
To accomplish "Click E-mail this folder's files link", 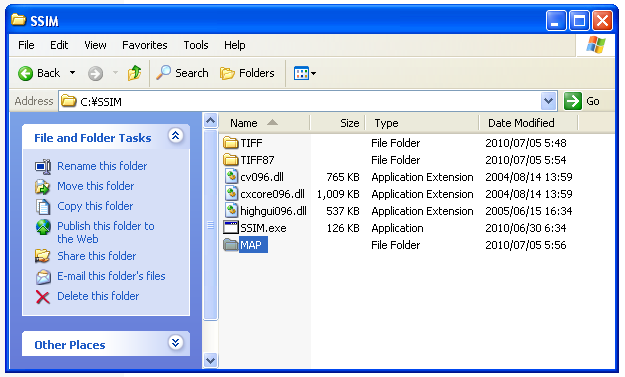I will click(111, 276).
